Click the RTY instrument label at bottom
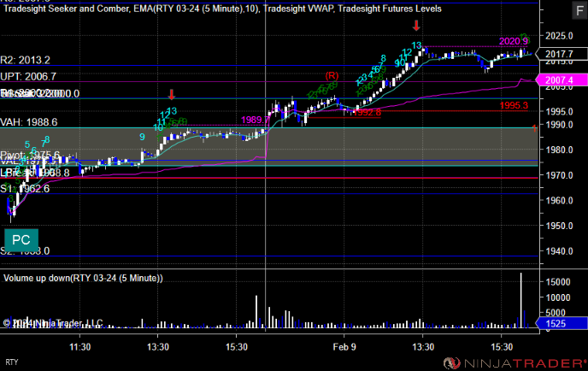This screenshot has height=371, width=588. [12, 362]
